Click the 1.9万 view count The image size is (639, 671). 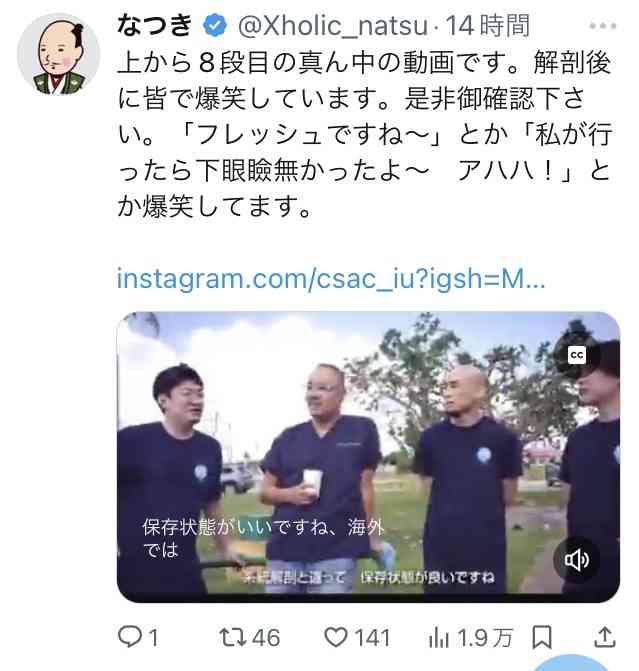click(485, 638)
